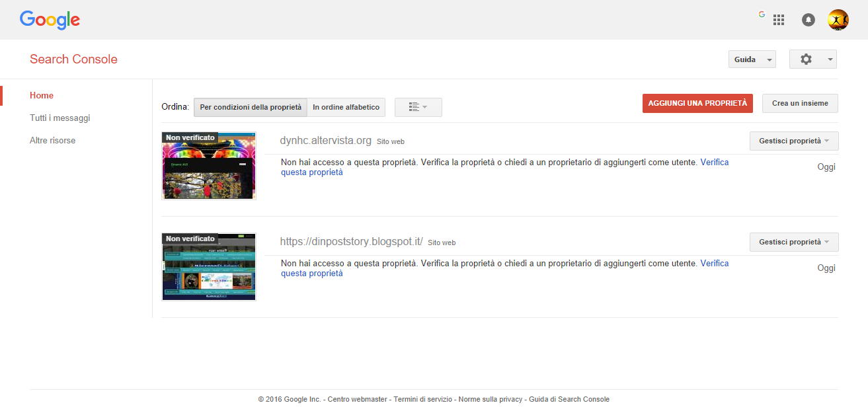868x407 pixels.
Task: Sort by Per condizioni della proprietà
Action: (x=251, y=107)
